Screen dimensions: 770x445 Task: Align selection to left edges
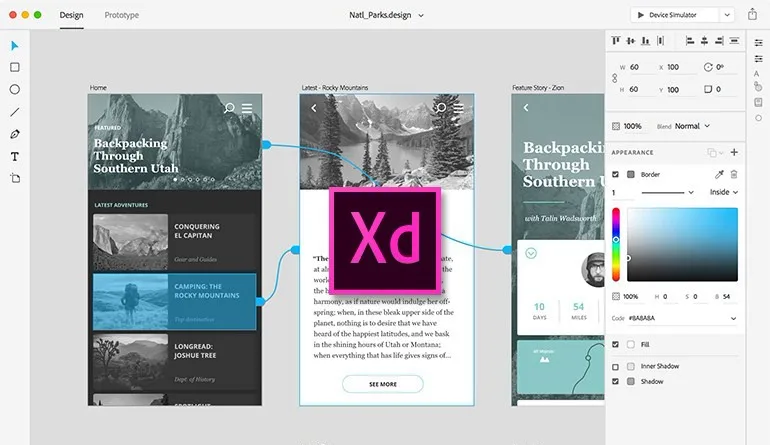[690, 40]
